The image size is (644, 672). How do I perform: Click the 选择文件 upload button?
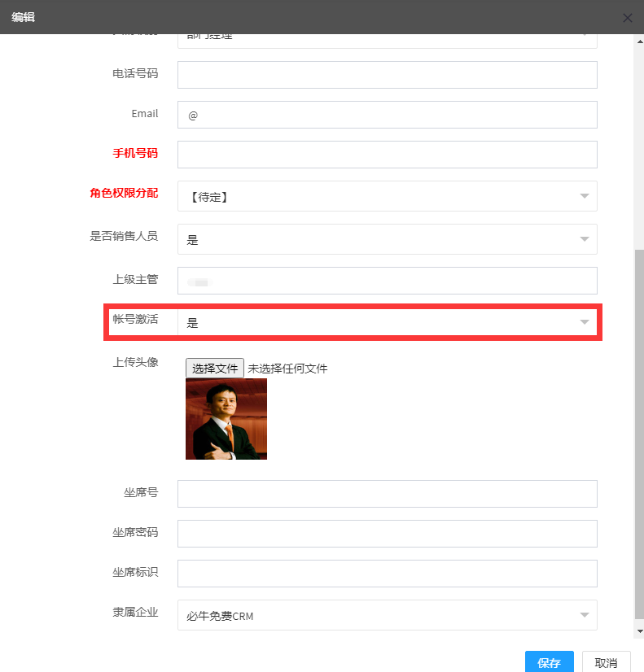tap(215, 369)
